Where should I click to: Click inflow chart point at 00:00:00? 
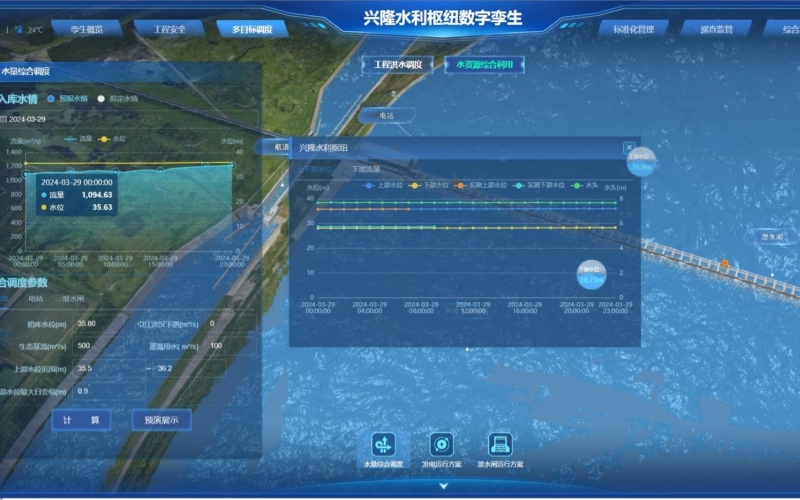tap(26, 174)
